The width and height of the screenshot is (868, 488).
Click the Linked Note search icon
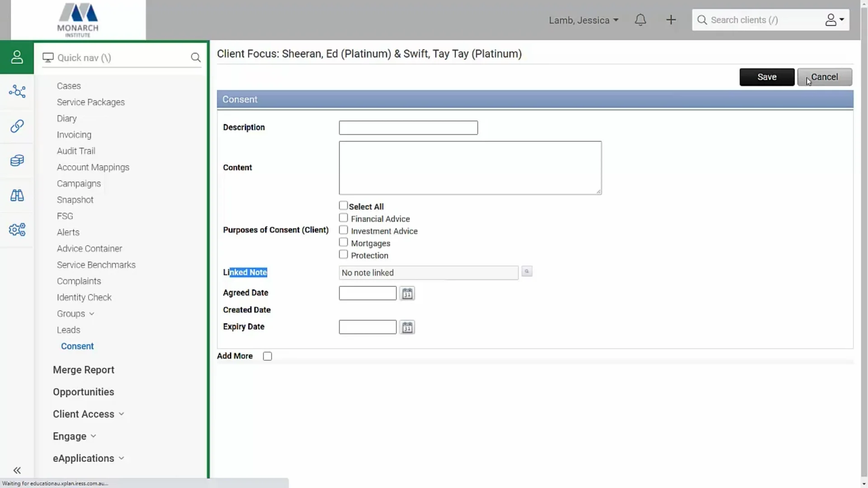click(x=527, y=272)
